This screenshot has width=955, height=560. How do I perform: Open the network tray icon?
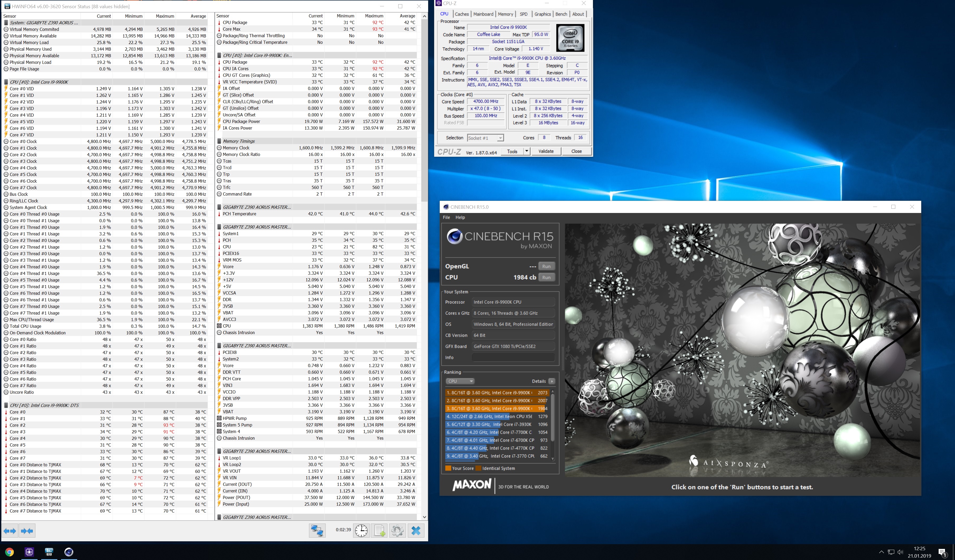891,552
